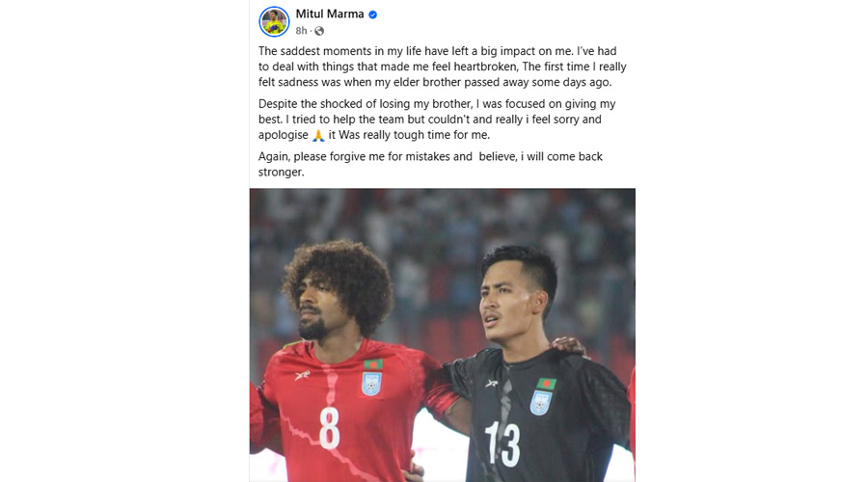Open Mitul Marma's profile picture

pyautogui.click(x=274, y=21)
